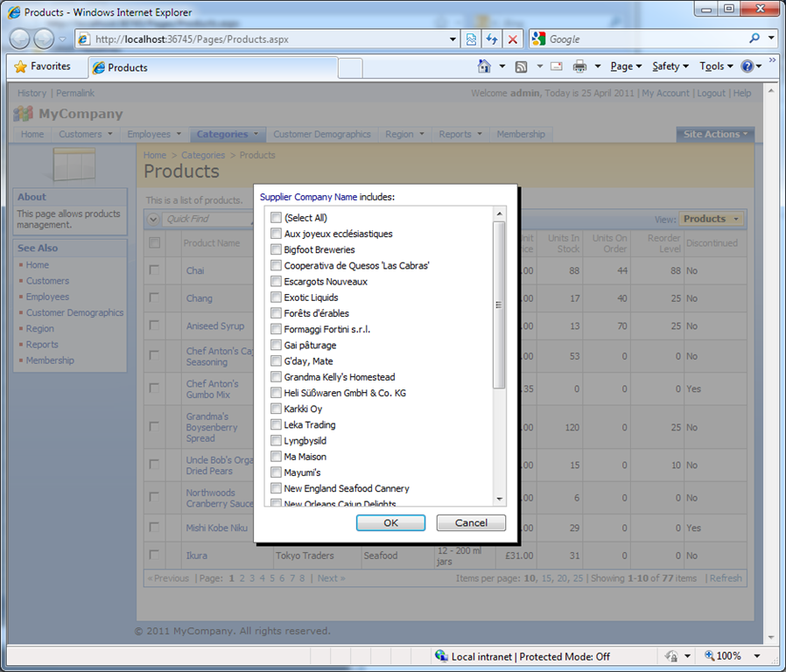The image size is (786, 672).
Task: Click the browser Refresh button icon
Action: [491, 39]
